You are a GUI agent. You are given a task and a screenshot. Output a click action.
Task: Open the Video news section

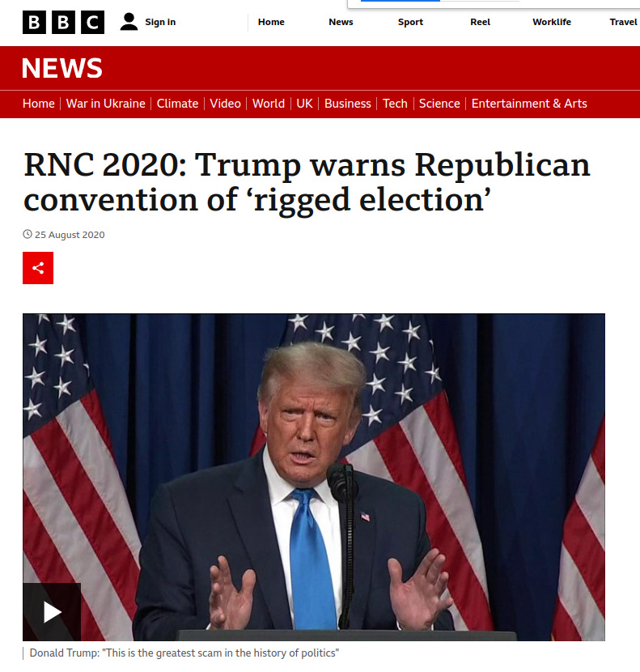[225, 104]
